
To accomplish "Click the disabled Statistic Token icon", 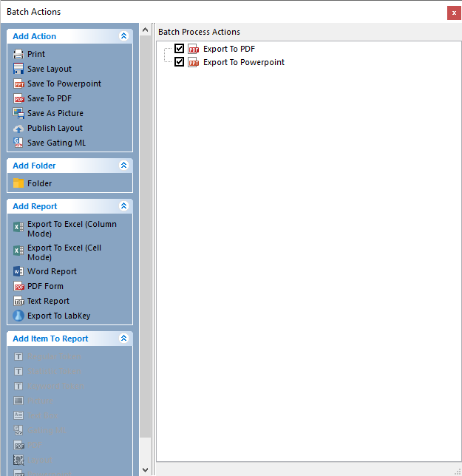I will tap(18, 372).
